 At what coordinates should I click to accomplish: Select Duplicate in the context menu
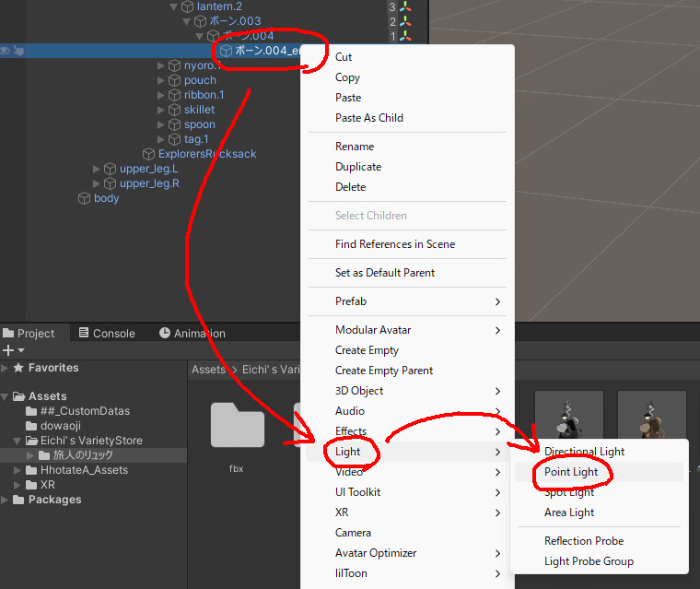(x=358, y=167)
